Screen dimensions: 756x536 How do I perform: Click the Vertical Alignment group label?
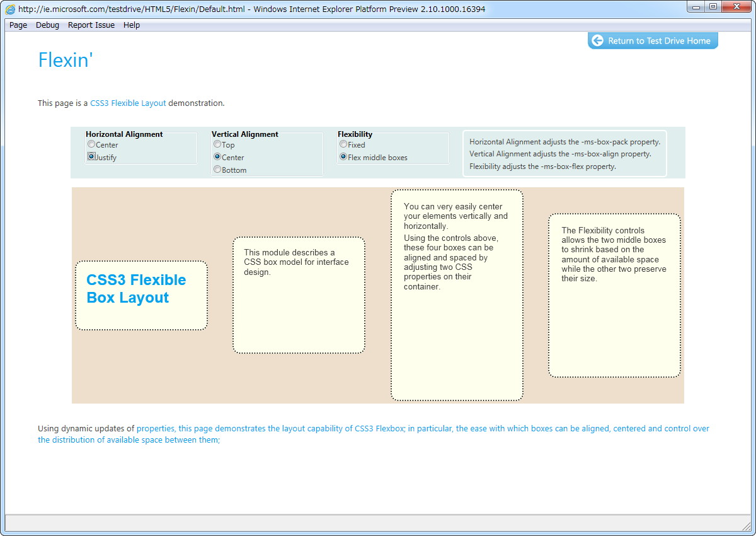click(x=245, y=134)
